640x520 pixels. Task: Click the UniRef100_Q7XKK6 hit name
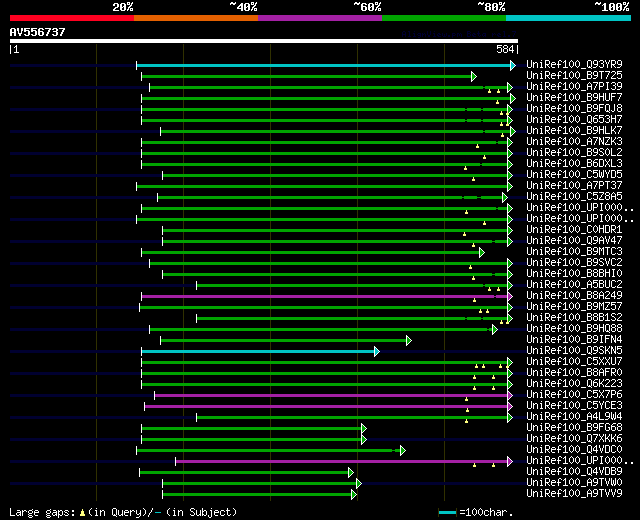574,439
